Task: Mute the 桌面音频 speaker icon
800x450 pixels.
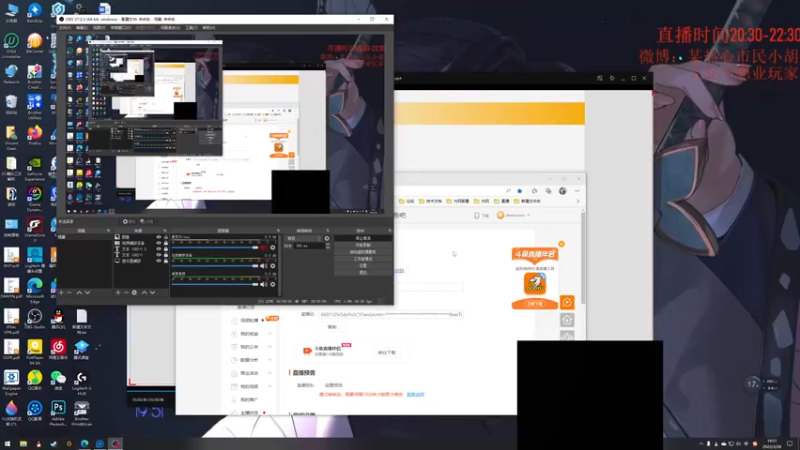Action: point(264,284)
